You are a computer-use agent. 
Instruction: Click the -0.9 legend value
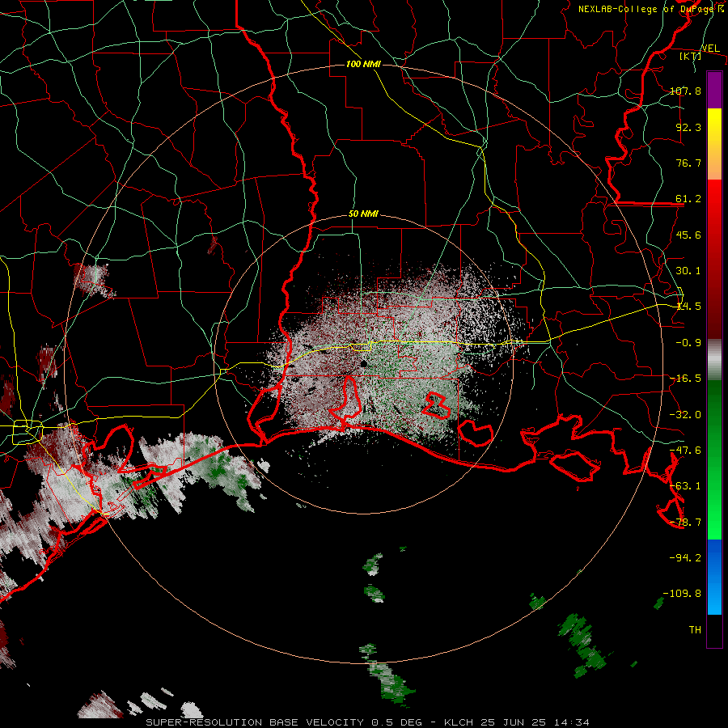[688, 343]
